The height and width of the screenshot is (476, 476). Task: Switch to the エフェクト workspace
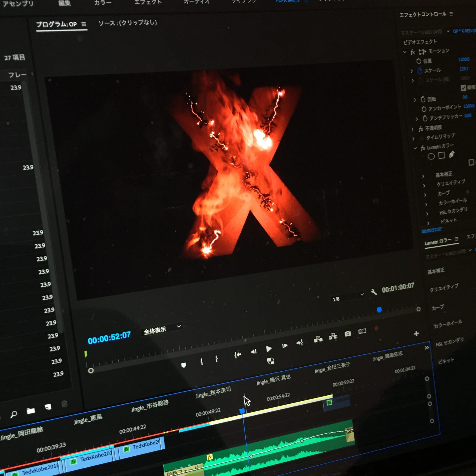[148, 2]
